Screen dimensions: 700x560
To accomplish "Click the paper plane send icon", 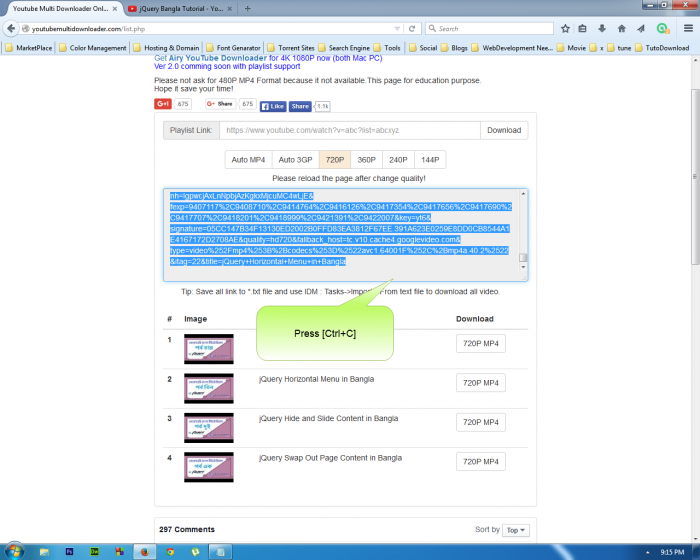I will [x=641, y=29].
